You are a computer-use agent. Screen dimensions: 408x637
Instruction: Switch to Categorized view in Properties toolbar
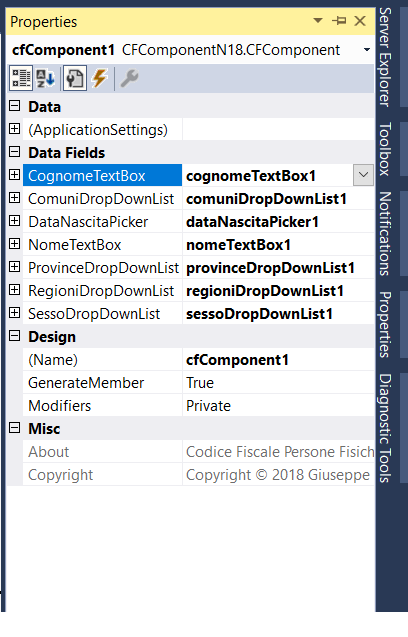(x=21, y=78)
